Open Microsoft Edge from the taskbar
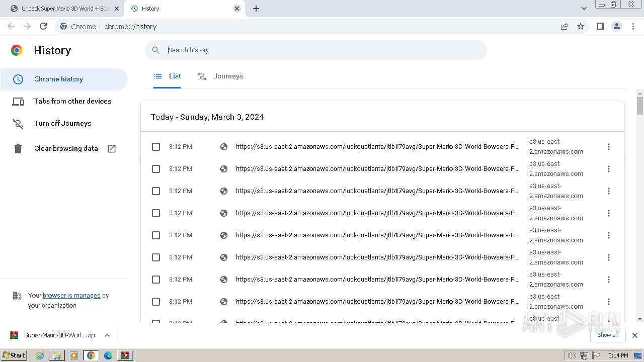 click(x=108, y=355)
